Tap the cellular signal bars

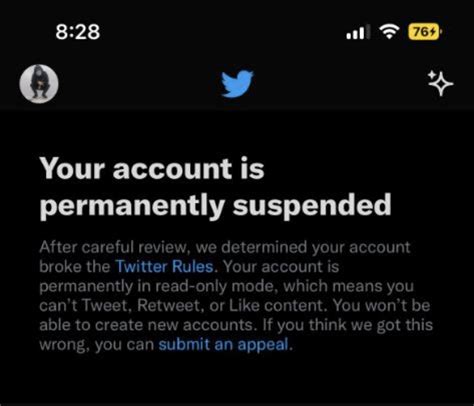pyautogui.click(x=358, y=32)
